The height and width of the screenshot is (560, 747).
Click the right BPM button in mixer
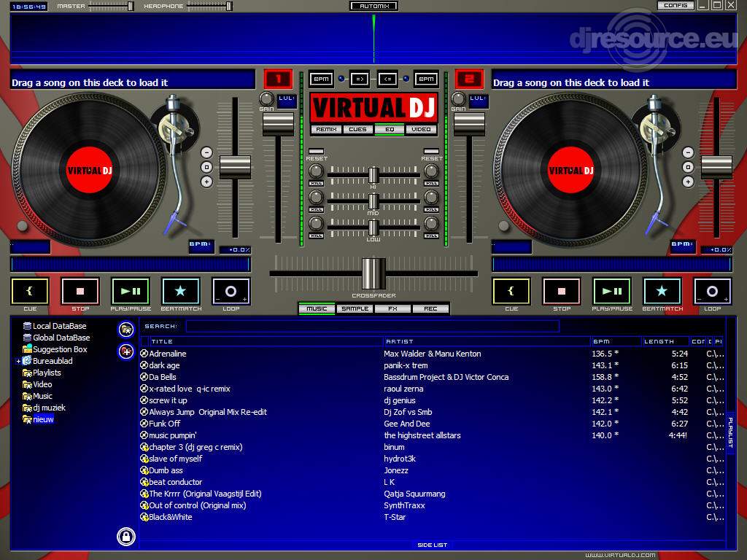click(426, 79)
